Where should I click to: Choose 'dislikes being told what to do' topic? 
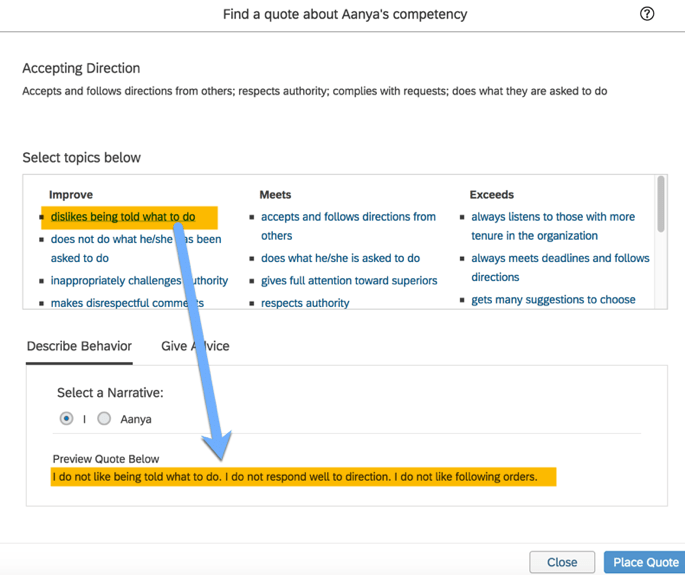click(x=123, y=217)
